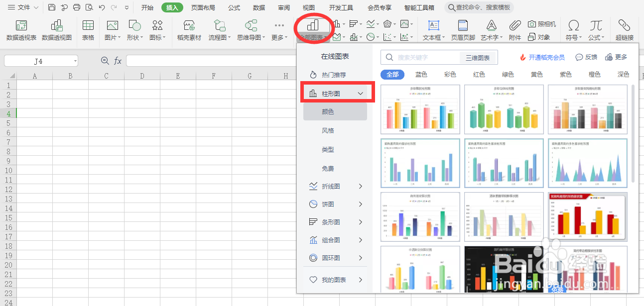Switch to the 页面布局 ribbon tab
Image resolution: width=644 pixels, height=306 pixels.
click(203, 7)
